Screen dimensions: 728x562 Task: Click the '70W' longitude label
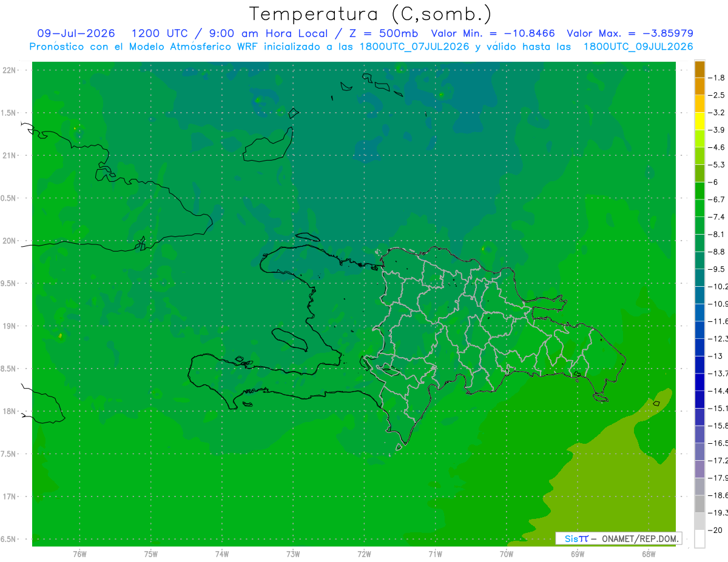pos(506,554)
